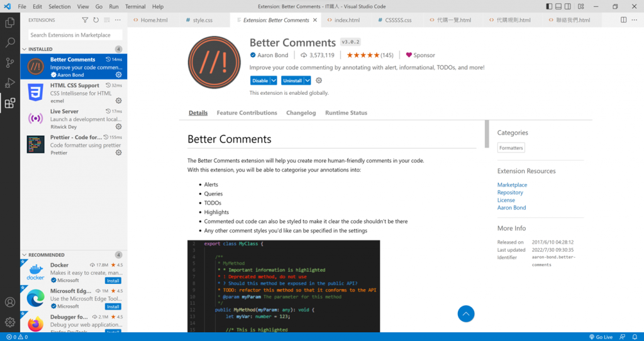
Task: Switch to the Home.html editor tab
Action: [153, 20]
